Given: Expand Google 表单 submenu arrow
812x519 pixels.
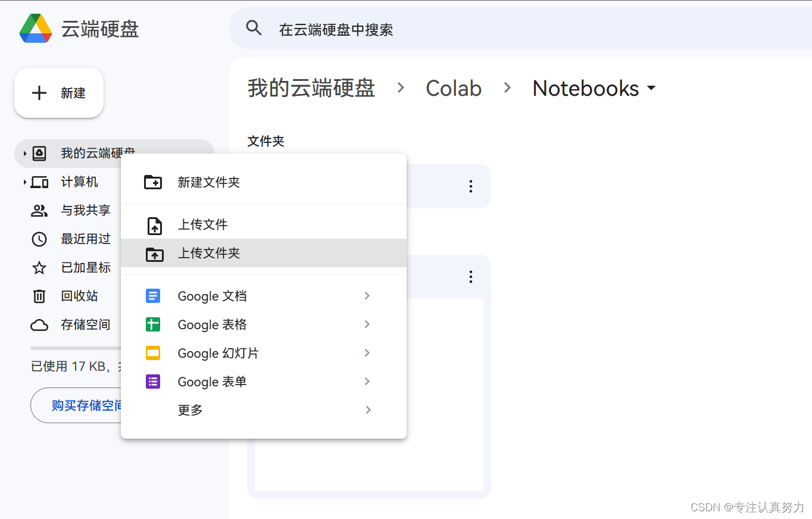Looking at the screenshot, I should point(367,382).
